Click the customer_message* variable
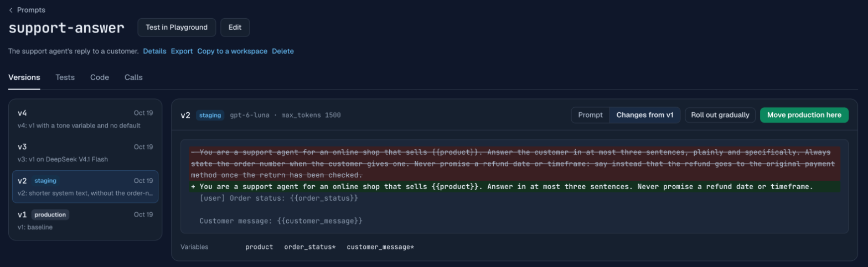This screenshot has height=267, width=868. coord(380,247)
